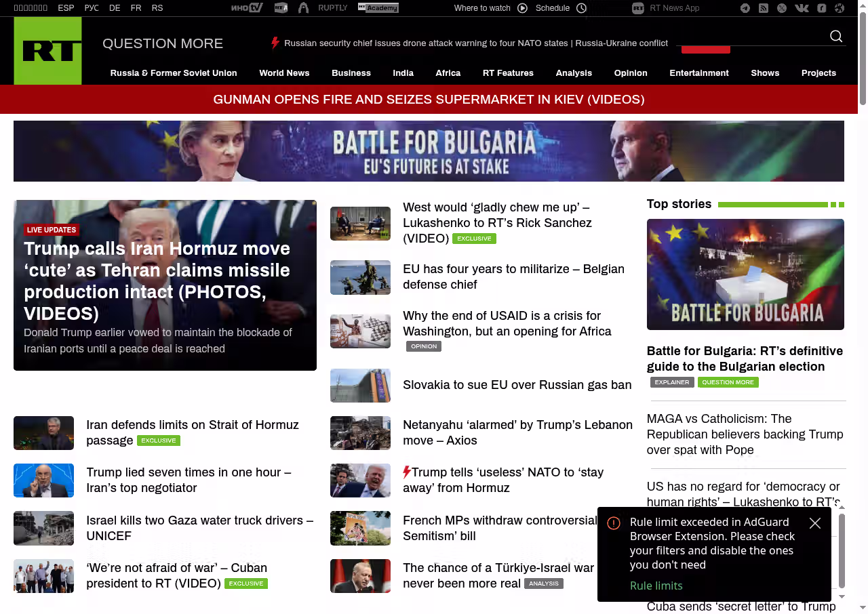Open the RSS feed icon
The height and width of the screenshot is (614, 868).
pos(764,8)
